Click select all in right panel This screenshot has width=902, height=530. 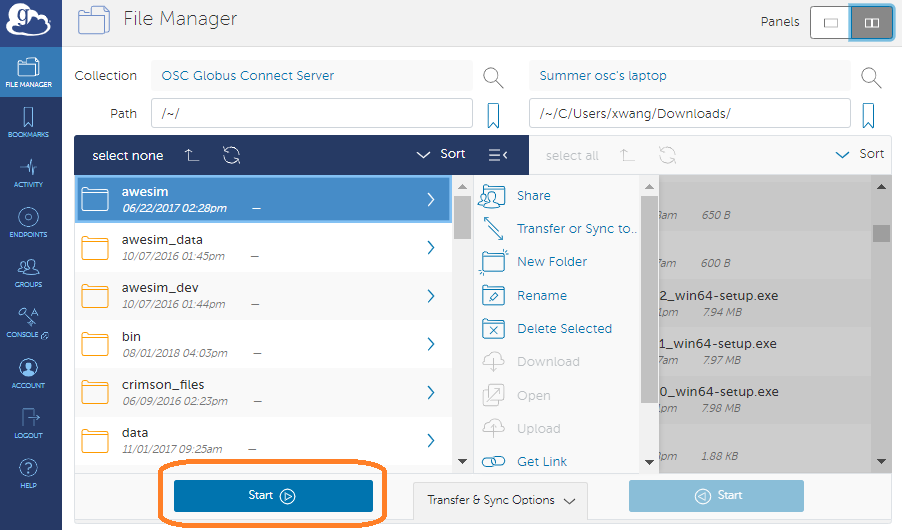point(572,155)
